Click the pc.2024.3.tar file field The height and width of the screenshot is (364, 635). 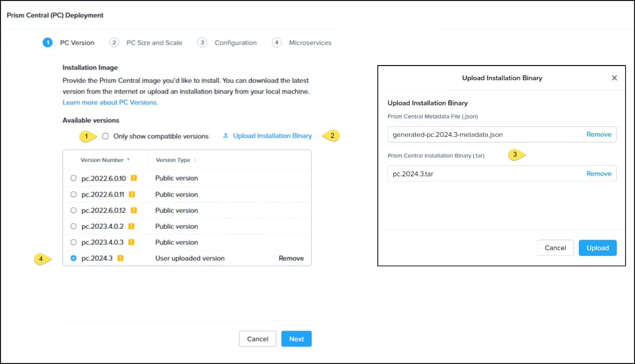click(x=502, y=174)
